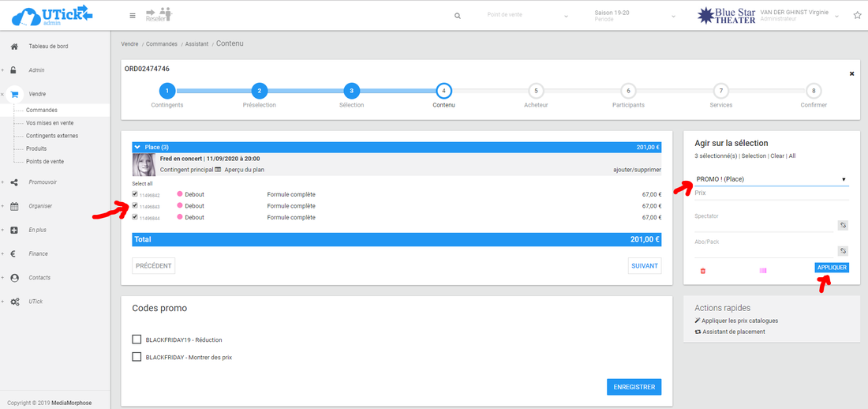Click the search magnifier icon
Screen dimensions: 868x409
tap(458, 16)
